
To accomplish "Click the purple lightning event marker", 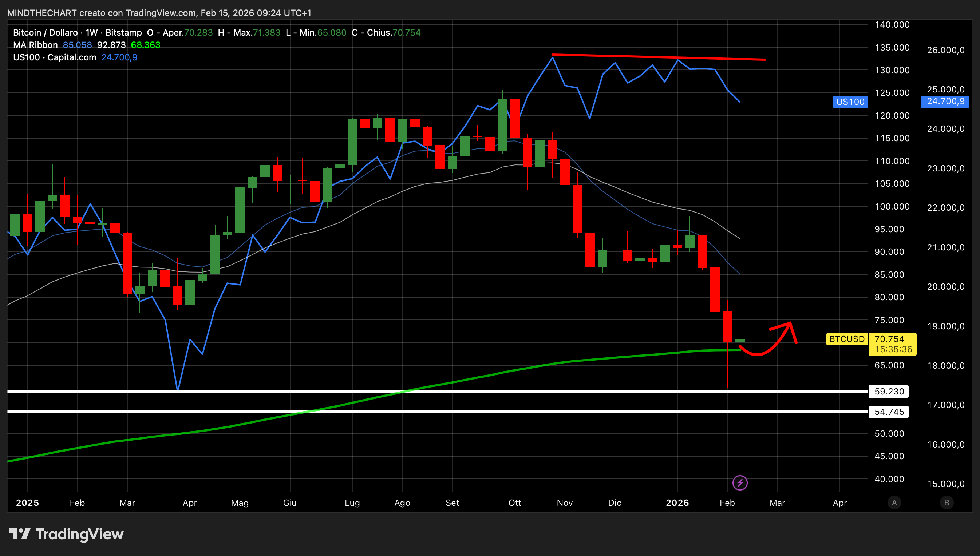I will point(740,483).
